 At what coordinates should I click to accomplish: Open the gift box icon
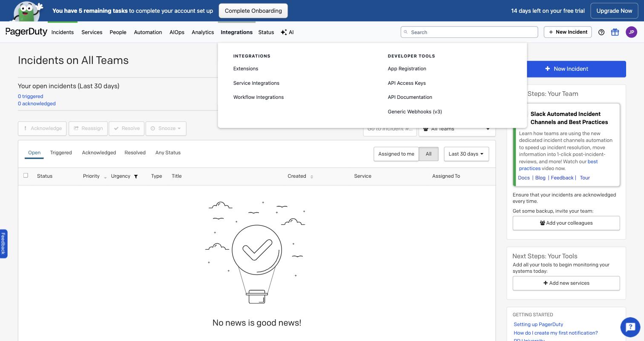click(615, 32)
